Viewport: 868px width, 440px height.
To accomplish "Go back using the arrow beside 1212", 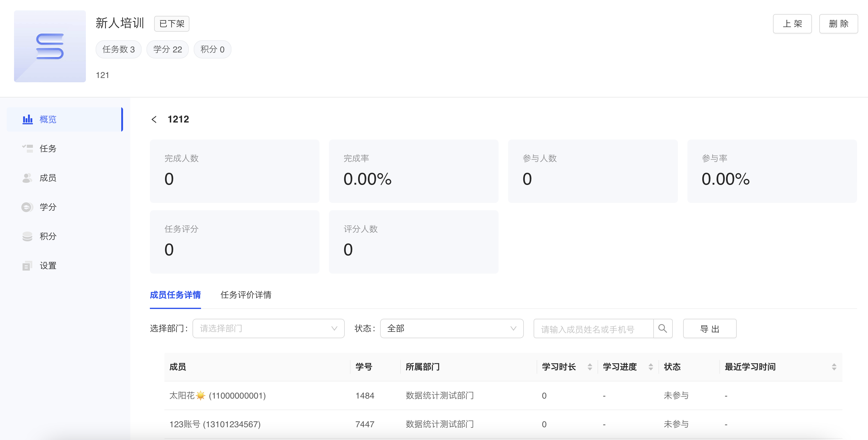I will [x=154, y=119].
